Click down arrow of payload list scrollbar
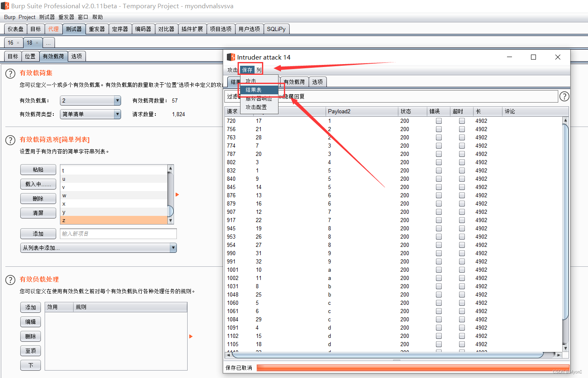Image resolution: width=588 pixels, height=378 pixels. 170,221
